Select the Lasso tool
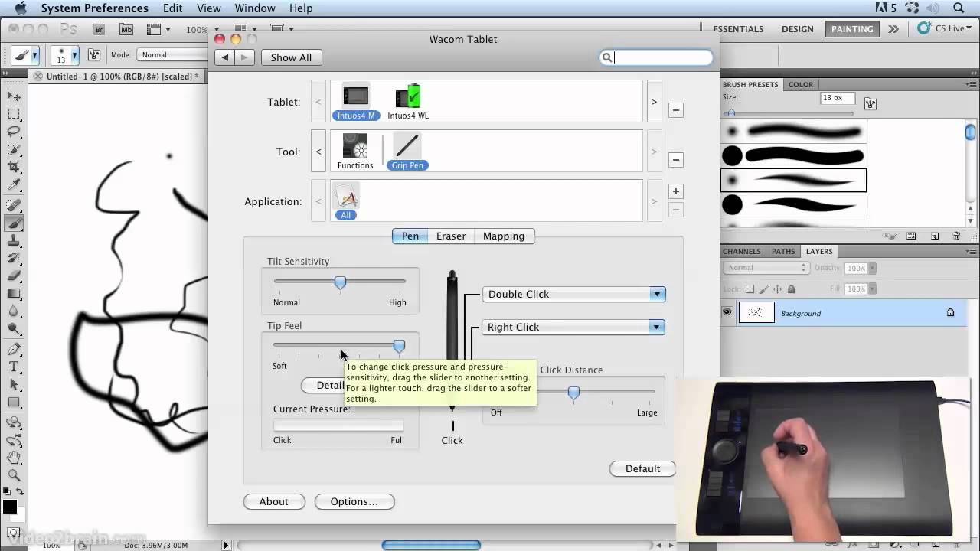The image size is (980, 551). point(14,132)
